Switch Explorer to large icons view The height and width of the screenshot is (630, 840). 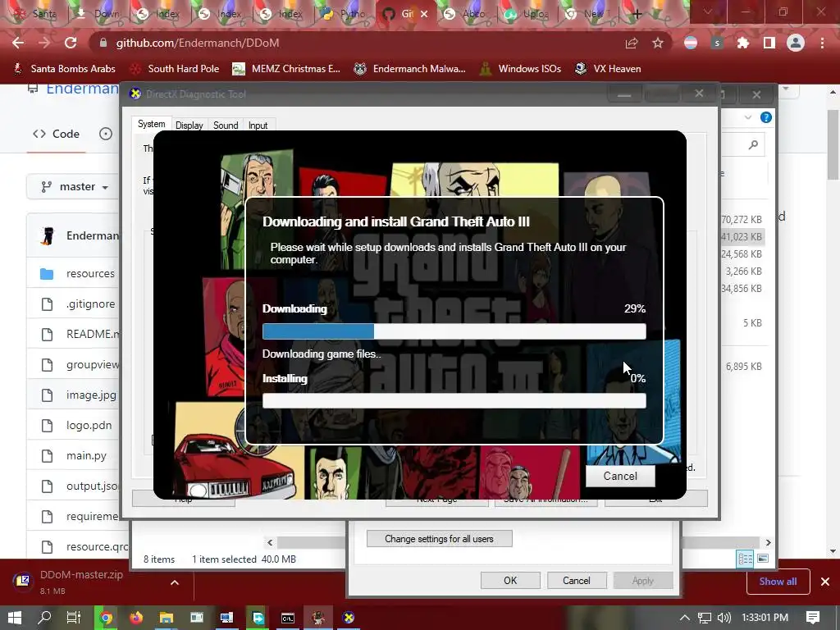(x=763, y=559)
